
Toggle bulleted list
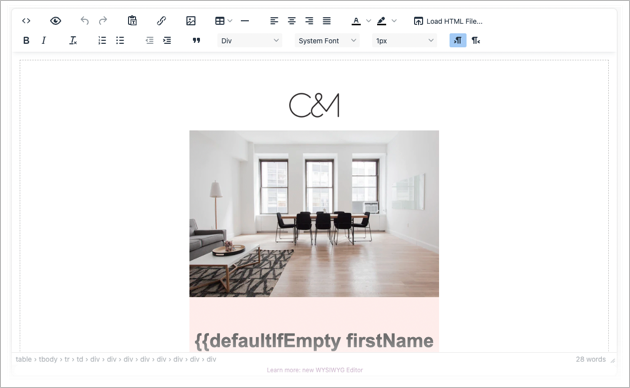click(x=120, y=41)
